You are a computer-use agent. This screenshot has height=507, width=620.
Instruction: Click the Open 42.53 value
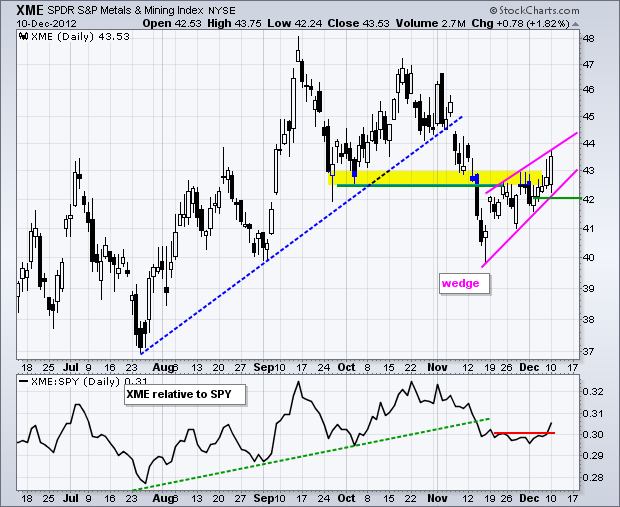172,23
